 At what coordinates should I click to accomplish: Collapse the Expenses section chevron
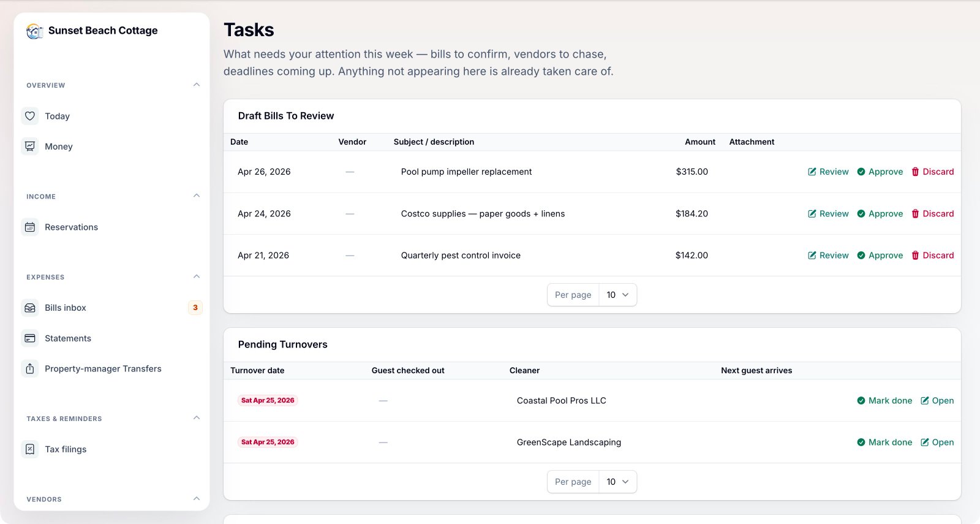pyautogui.click(x=197, y=276)
